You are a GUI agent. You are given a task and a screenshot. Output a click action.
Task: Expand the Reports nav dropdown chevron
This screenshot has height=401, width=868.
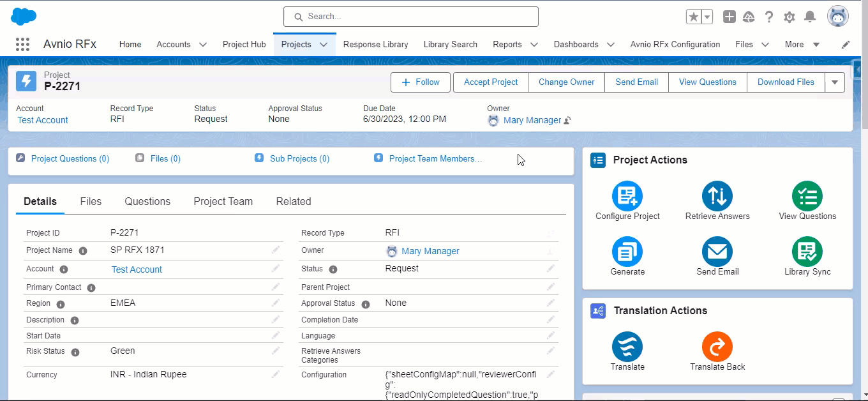[534, 45]
